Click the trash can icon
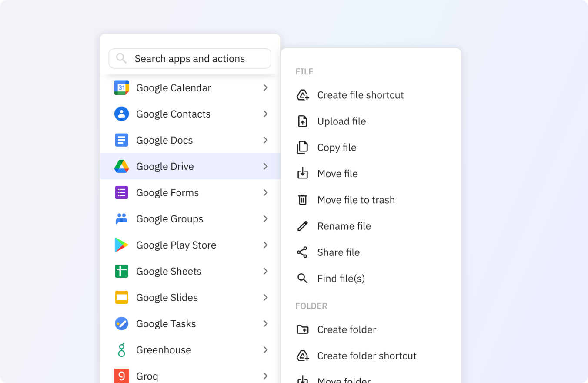 pyautogui.click(x=302, y=200)
